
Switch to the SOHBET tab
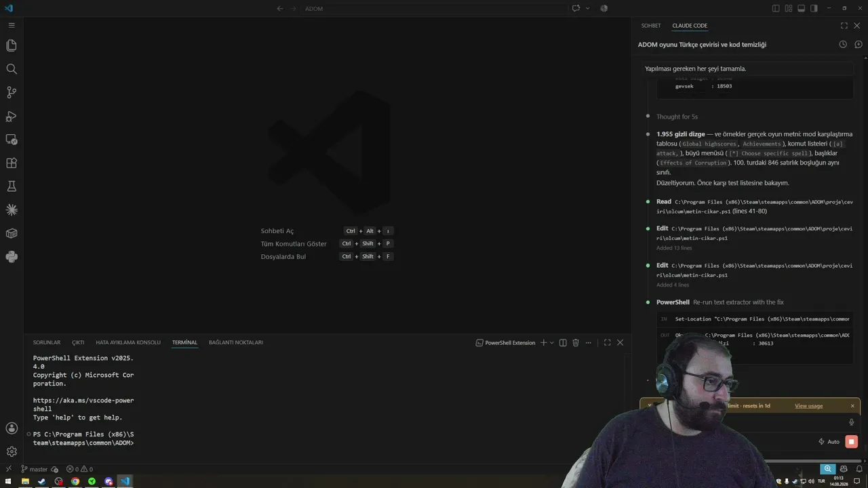651,26
